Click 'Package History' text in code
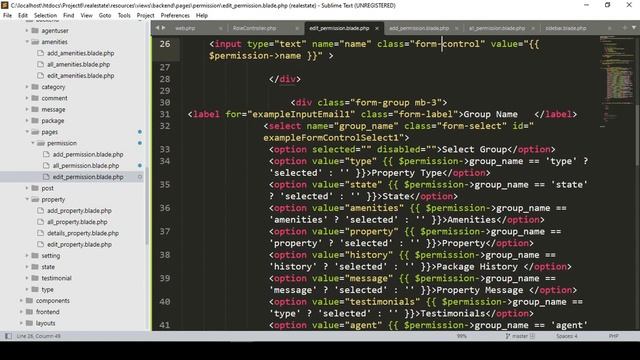Viewport: 640px width, 360px height. 477,267
